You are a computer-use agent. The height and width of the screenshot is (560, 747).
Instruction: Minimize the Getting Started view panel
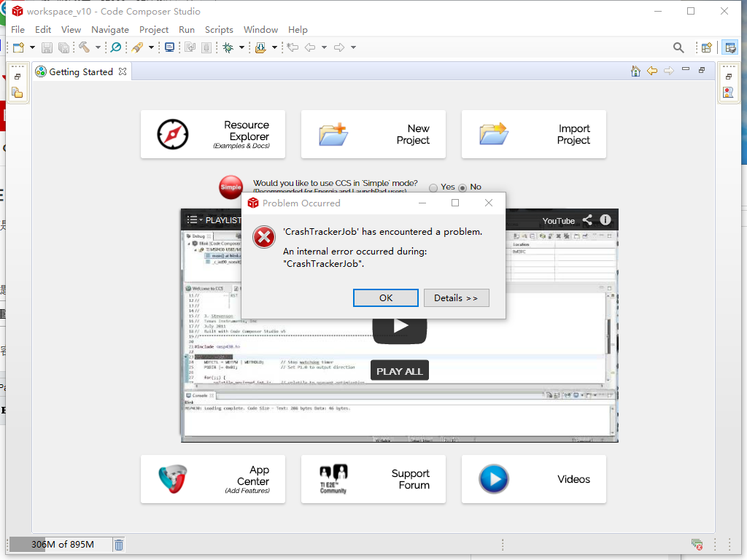pos(686,69)
